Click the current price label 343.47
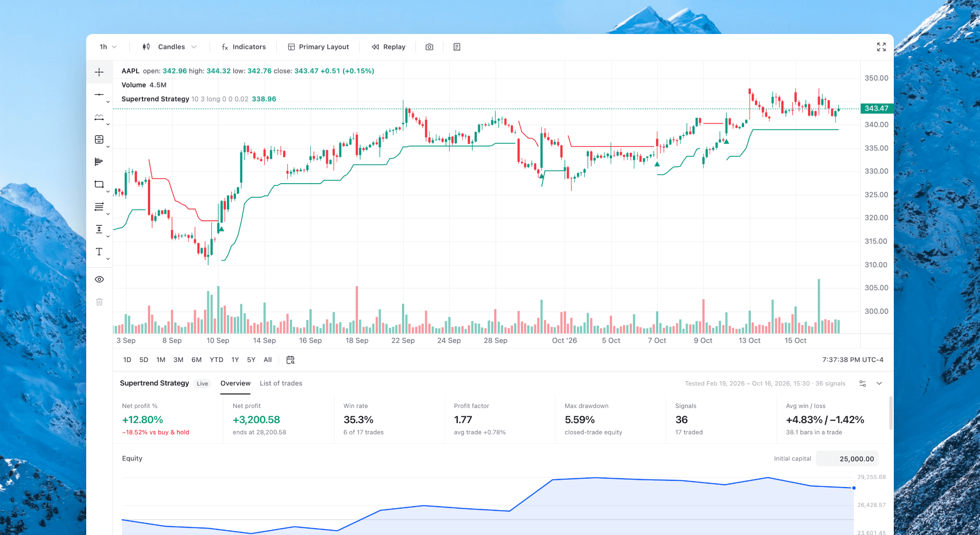980x535 pixels. [877, 108]
